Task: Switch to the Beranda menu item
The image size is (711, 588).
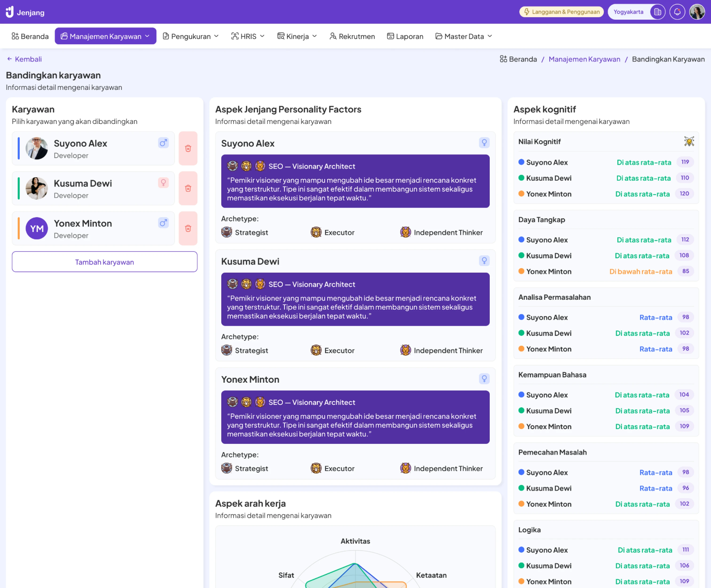Action: coord(30,36)
